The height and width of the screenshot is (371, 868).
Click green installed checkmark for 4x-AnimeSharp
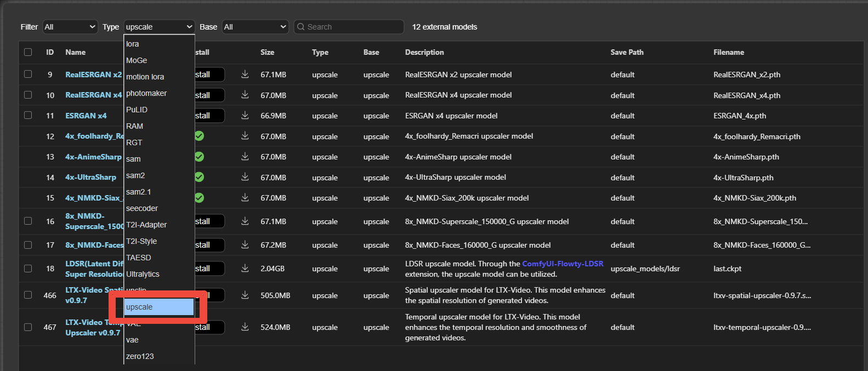pos(199,157)
